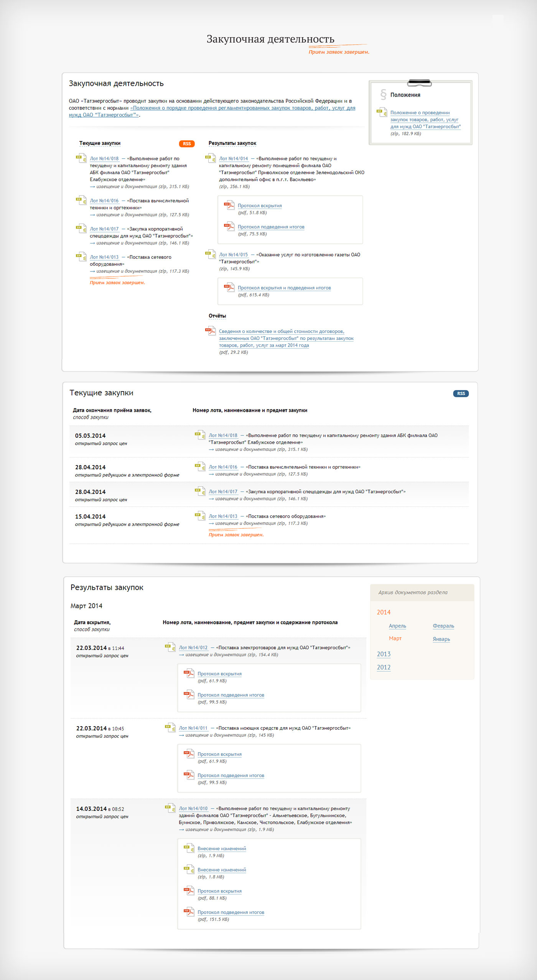Viewport: 537px width, 980px height.
Task: Open the 2012 archive year
Action: (x=384, y=667)
